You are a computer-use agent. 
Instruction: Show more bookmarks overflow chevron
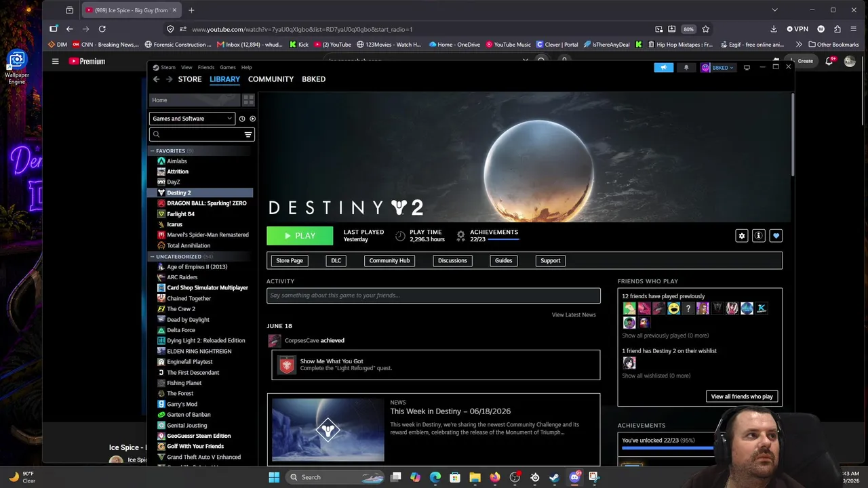[x=798, y=45]
